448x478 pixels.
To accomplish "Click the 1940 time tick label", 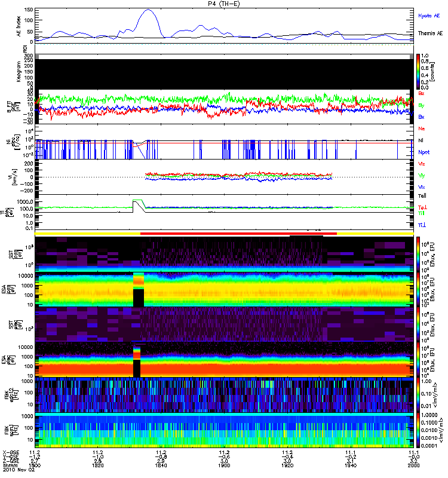I will [x=350, y=465].
